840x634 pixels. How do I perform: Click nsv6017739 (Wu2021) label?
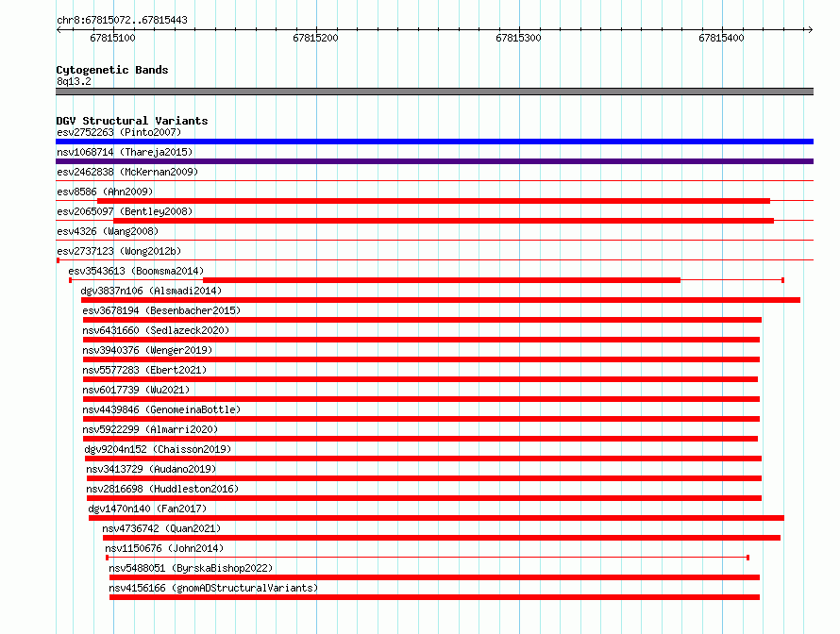tap(136, 390)
